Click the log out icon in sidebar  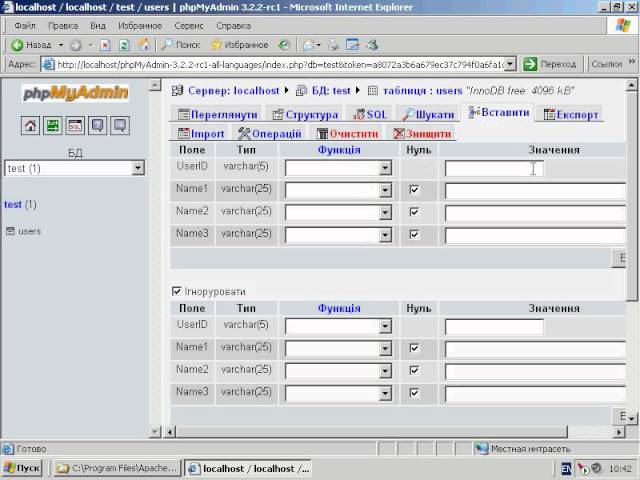[x=53, y=126]
